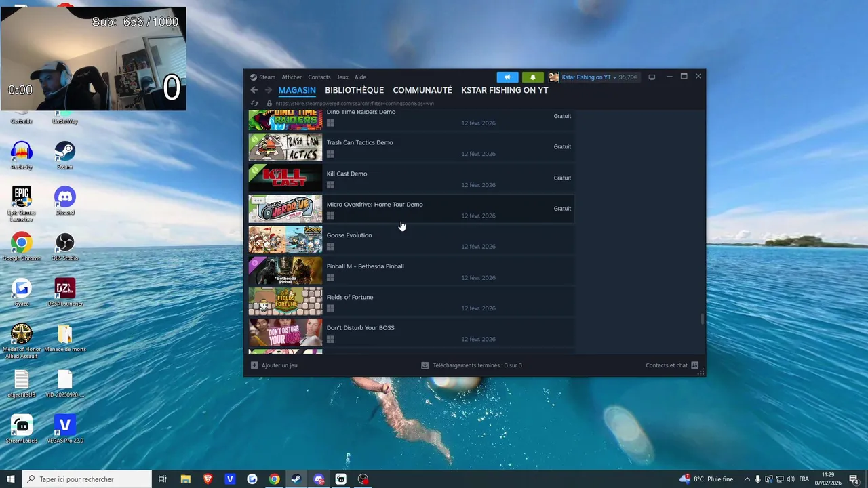Open the Aide menu
Screen dimensions: 868x488
click(360, 77)
